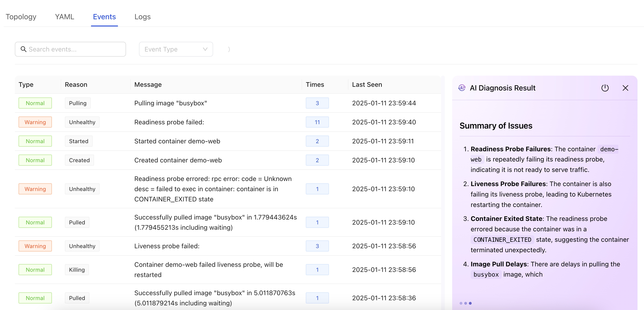
Task: Focus the Search events input field
Action: [75, 49]
